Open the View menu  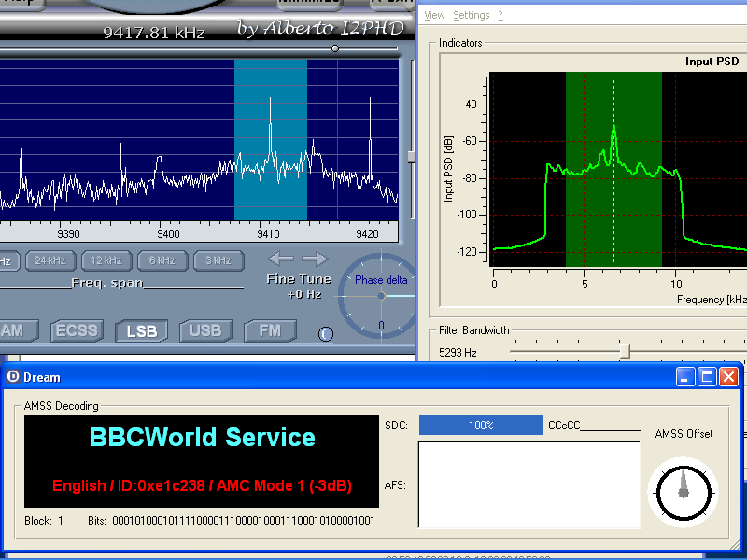coord(434,15)
